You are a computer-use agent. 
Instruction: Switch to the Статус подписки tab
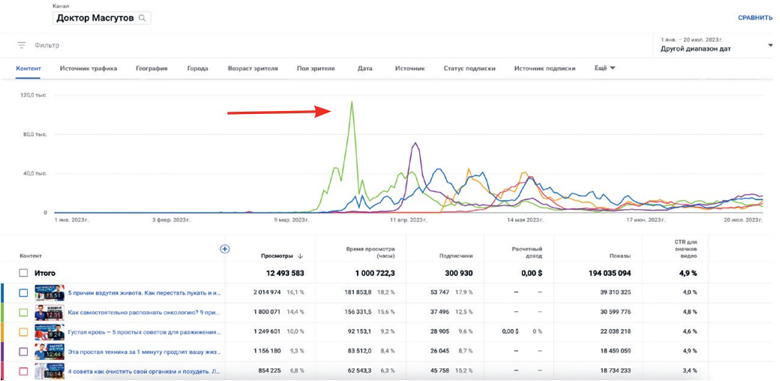pyautogui.click(x=469, y=69)
